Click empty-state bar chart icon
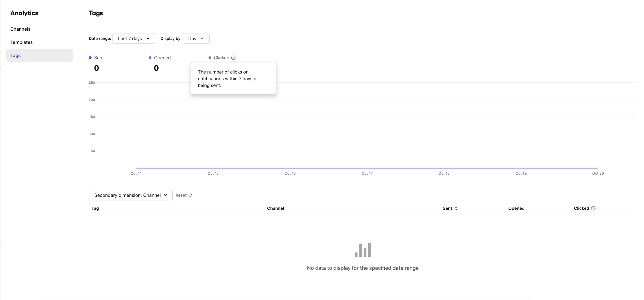 [362, 250]
